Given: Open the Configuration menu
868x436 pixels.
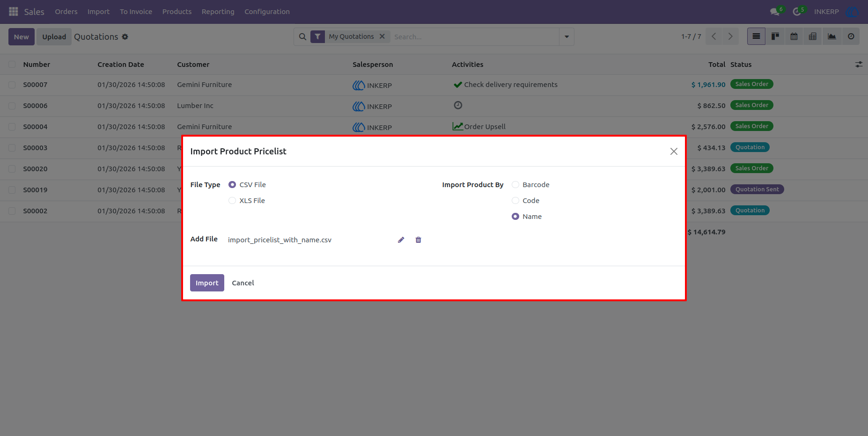Looking at the screenshot, I should 267,12.
